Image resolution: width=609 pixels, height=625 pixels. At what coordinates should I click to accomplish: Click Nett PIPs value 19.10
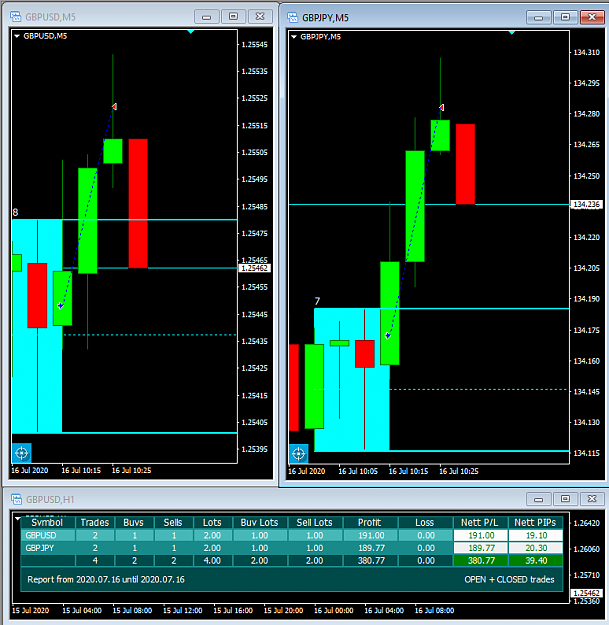pos(535,535)
